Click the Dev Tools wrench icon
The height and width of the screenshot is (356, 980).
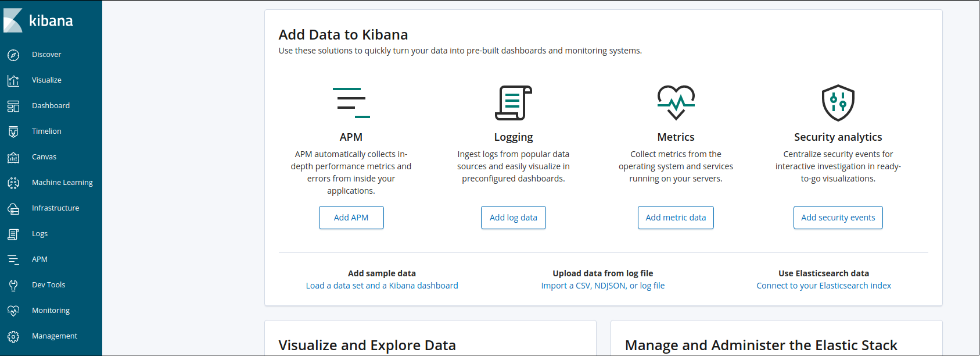13,285
